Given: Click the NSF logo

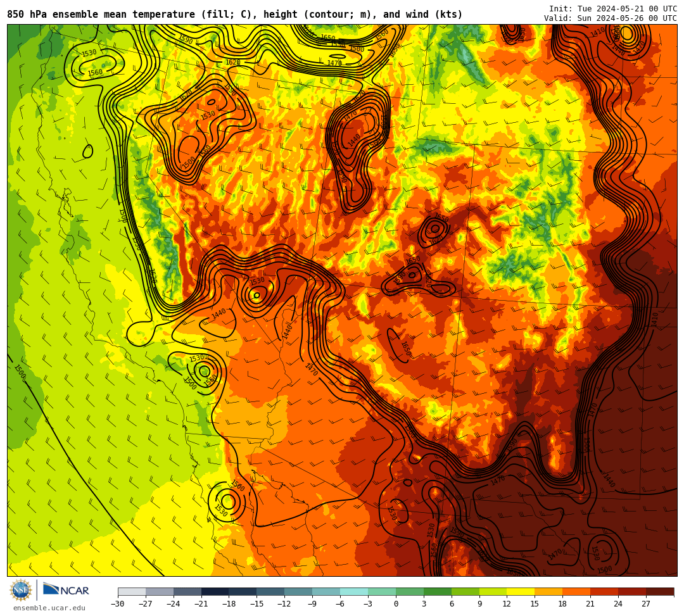Looking at the screenshot, I should [x=21, y=591].
